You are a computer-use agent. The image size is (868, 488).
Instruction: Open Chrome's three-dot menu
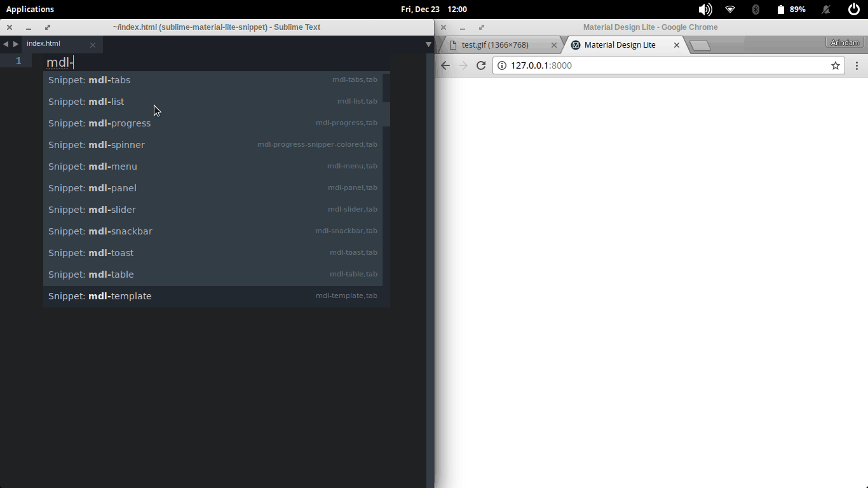point(857,65)
